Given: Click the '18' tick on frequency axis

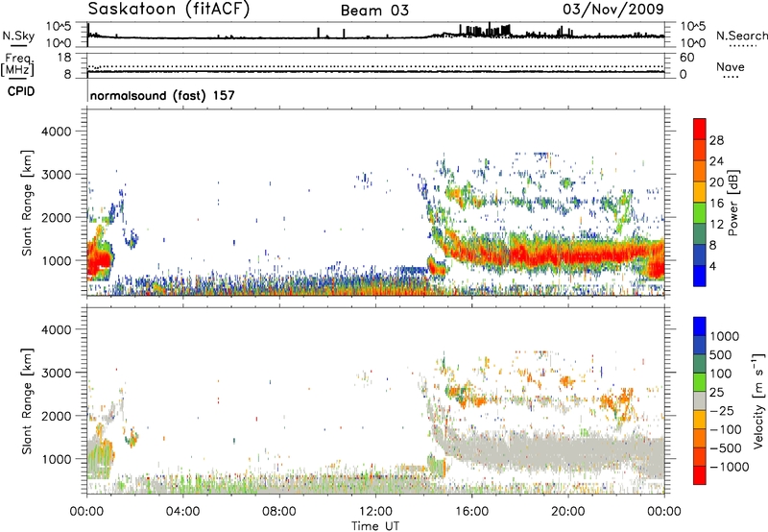Looking at the screenshot, I should 64,58.
